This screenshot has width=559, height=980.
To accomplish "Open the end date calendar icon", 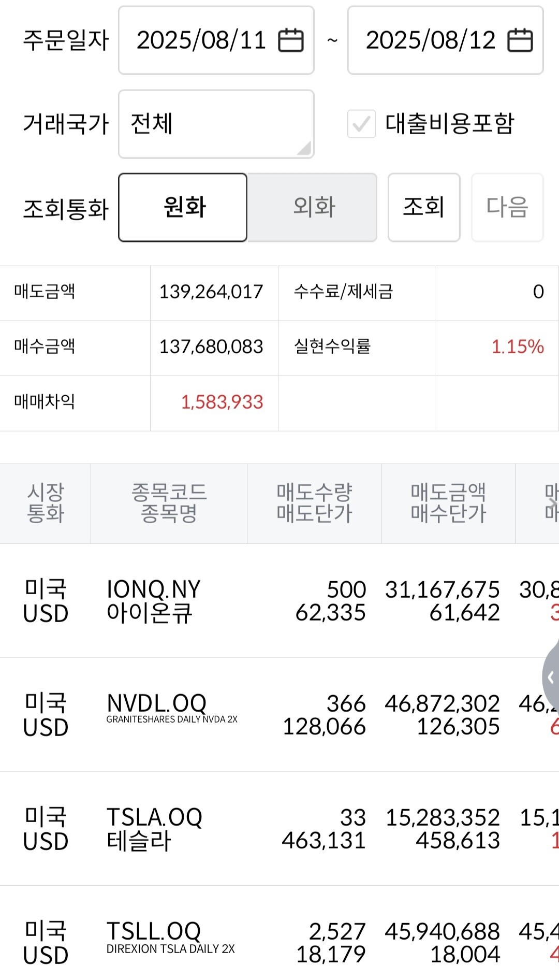I will pos(520,40).
